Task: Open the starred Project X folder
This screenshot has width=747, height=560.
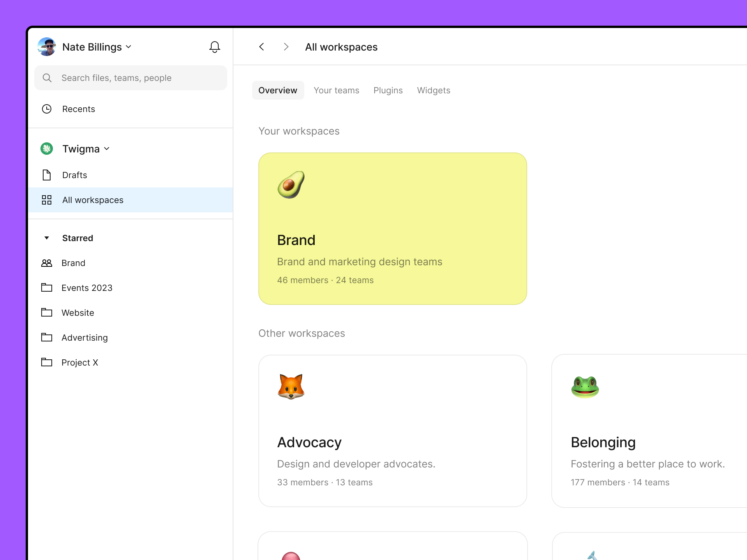Action: pyautogui.click(x=80, y=362)
